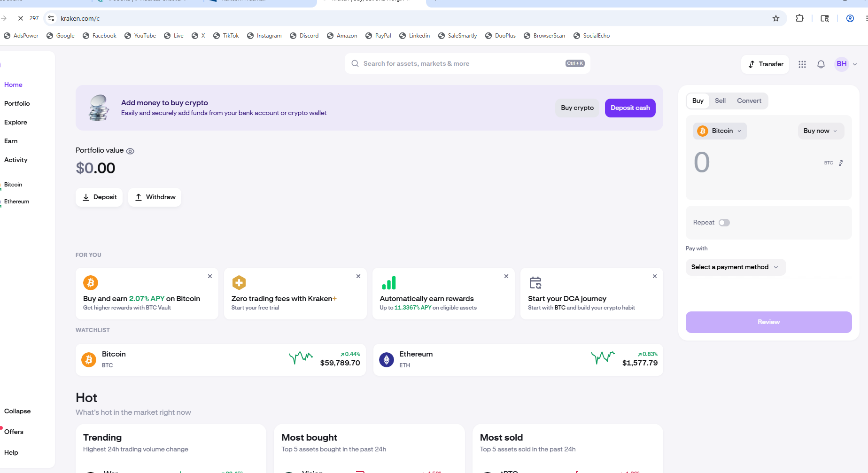Open the PayPal bookmark
This screenshot has height=473, width=868.
point(378,36)
